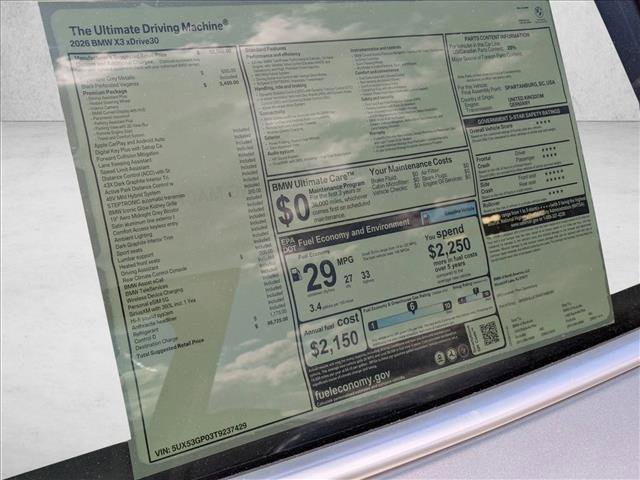This screenshot has height=480, width=640.
Task: Click the "Rollover" rating label
Action: point(491,204)
